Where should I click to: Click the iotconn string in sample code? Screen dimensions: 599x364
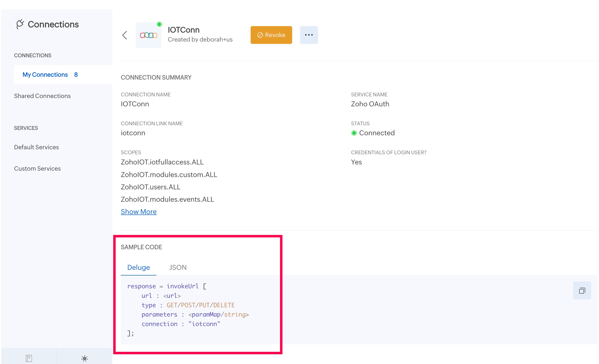[x=204, y=324]
